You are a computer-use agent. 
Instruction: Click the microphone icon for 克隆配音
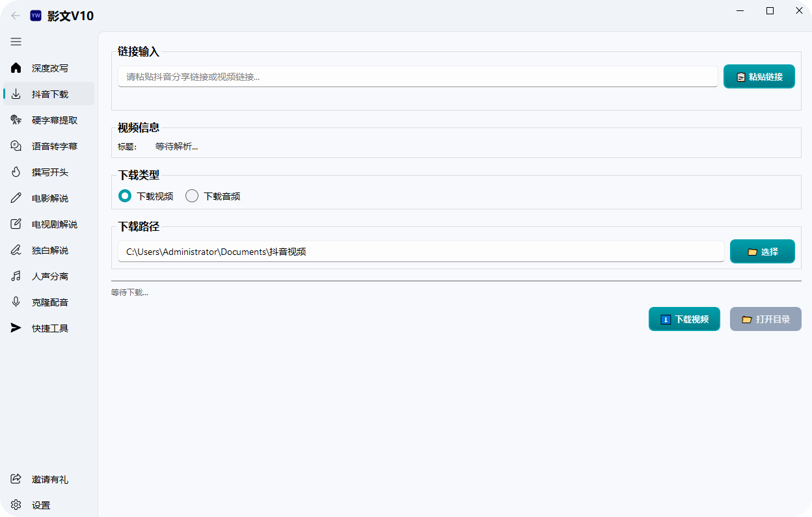pyautogui.click(x=16, y=302)
